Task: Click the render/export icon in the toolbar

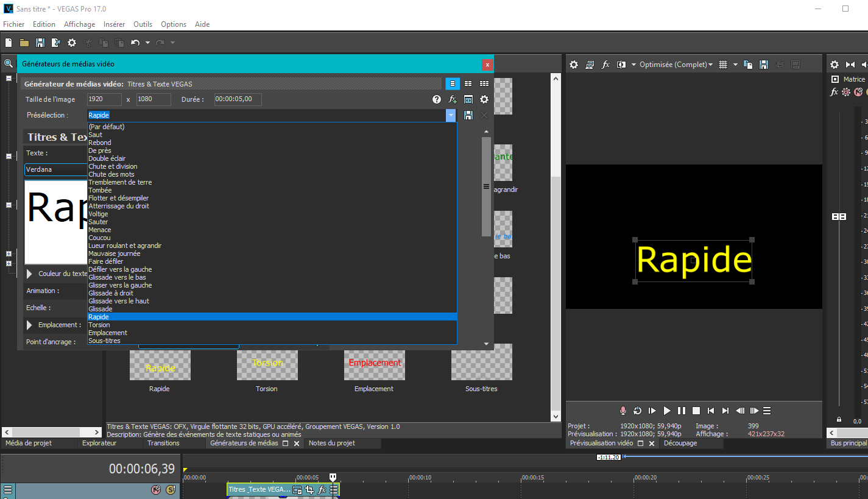Action: (56, 43)
